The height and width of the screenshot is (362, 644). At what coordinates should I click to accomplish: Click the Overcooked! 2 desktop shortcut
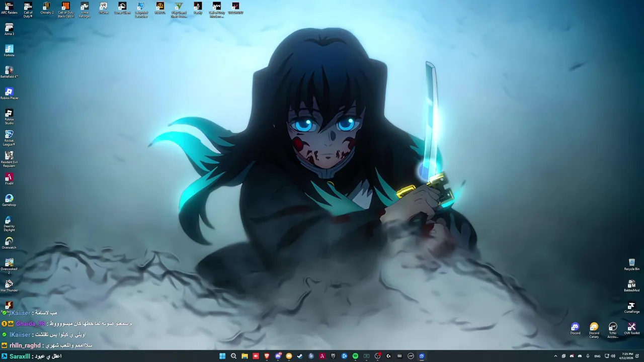[x=9, y=266]
